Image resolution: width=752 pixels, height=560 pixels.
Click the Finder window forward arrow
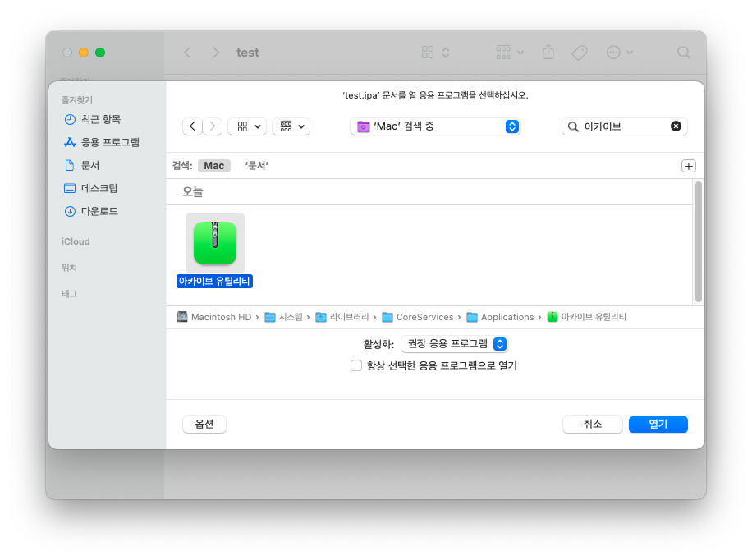pyautogui.click(x=215, y=53)
